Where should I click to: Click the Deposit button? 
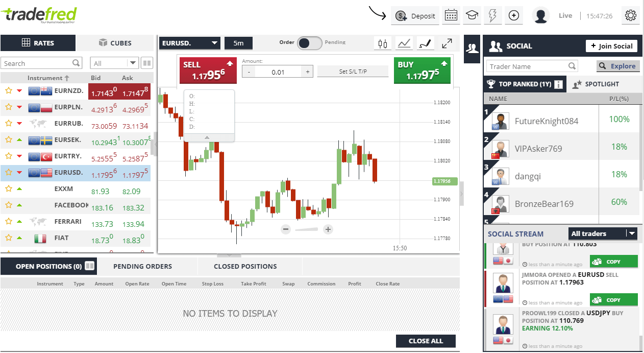tap(415, 16)
